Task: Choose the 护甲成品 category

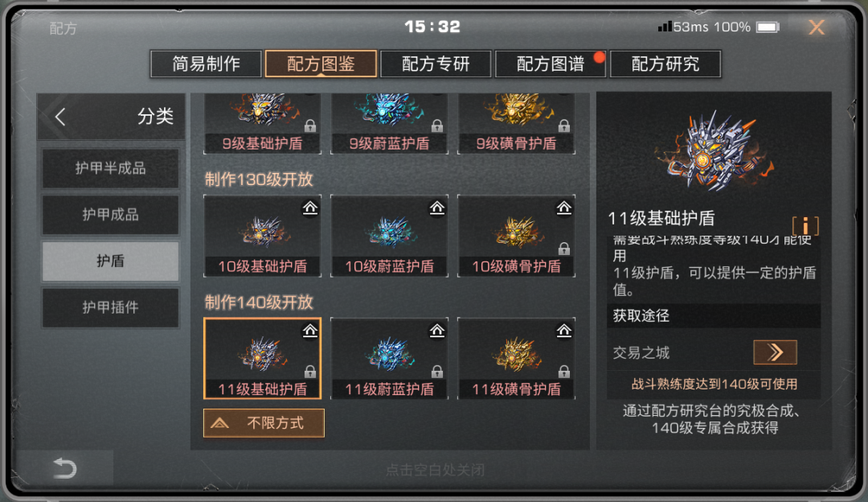Action: (111, 215)
